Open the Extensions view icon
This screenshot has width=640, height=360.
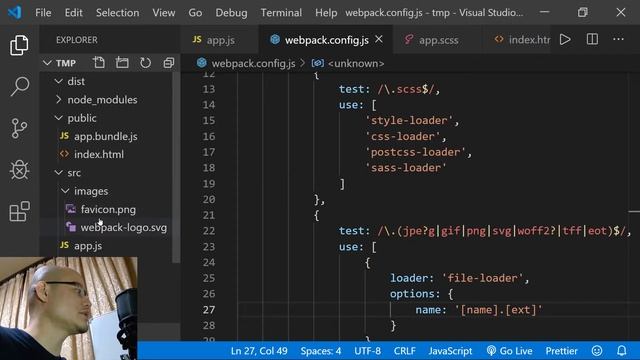pos(19,211)
